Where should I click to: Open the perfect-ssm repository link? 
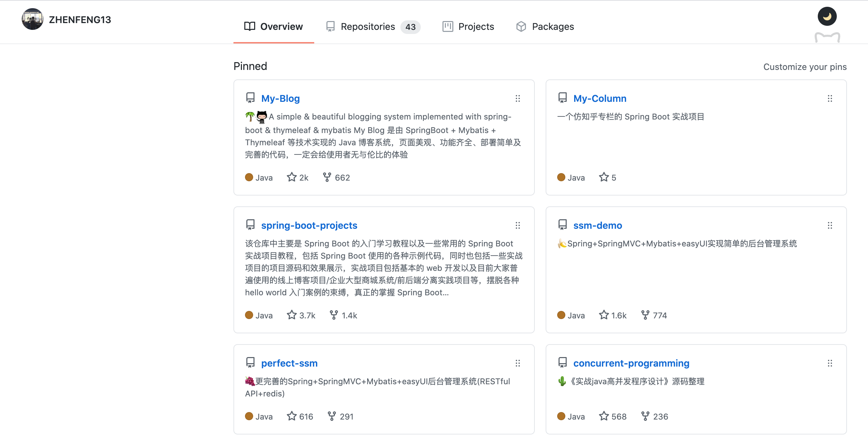[x=289, y=363]
